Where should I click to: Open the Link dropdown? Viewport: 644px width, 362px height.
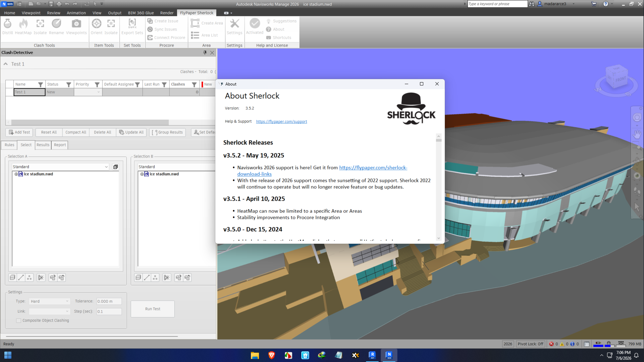point(50,311)
